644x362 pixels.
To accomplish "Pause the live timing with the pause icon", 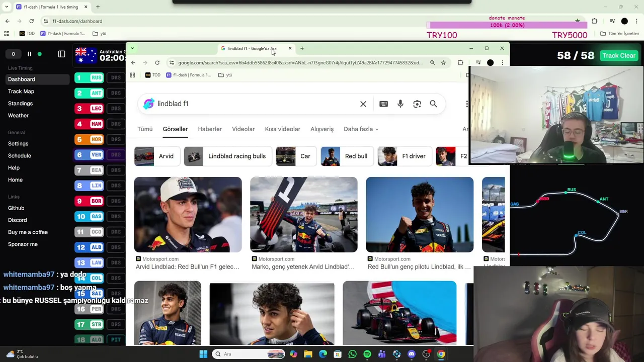I will coord(29,54).
